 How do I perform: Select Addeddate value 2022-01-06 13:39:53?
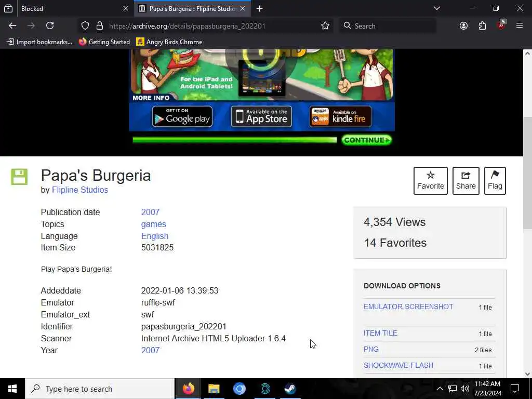pos(180,291)
